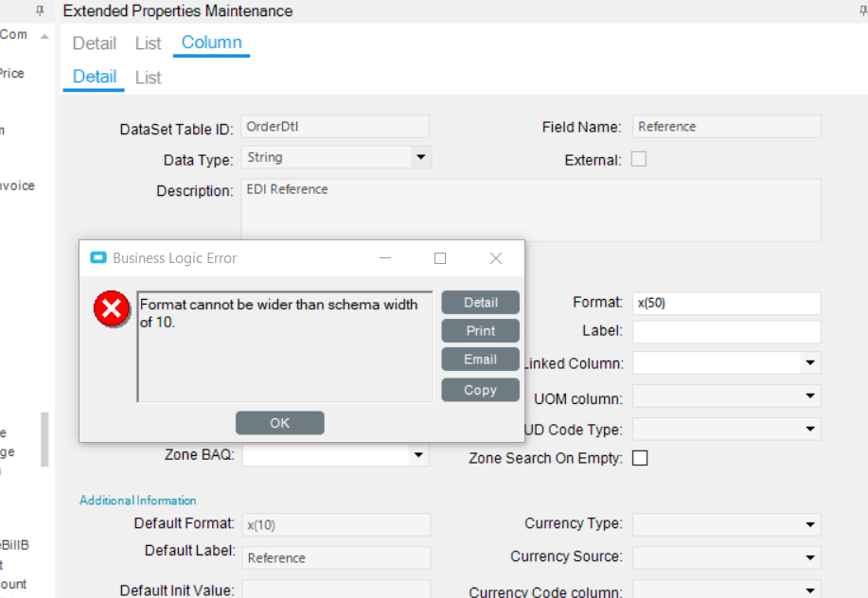Click the Business Logic Error window icon

coord(97,257)
